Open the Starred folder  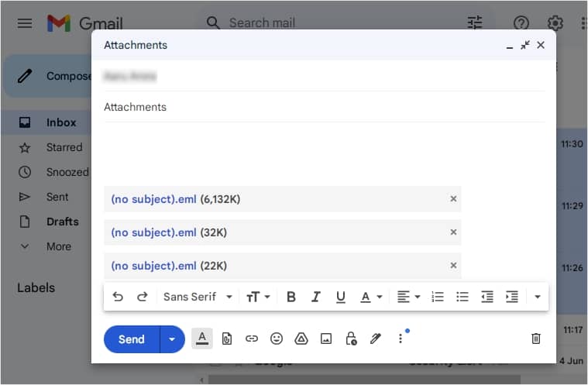pyautogui.click(x=47, y=147)
